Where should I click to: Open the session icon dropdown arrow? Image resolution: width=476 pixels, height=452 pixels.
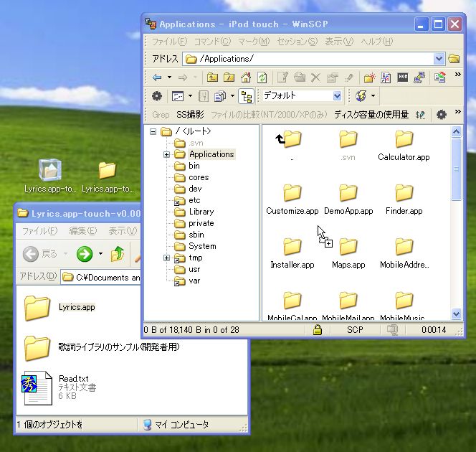pyautogui.click(x=373, y=96)
